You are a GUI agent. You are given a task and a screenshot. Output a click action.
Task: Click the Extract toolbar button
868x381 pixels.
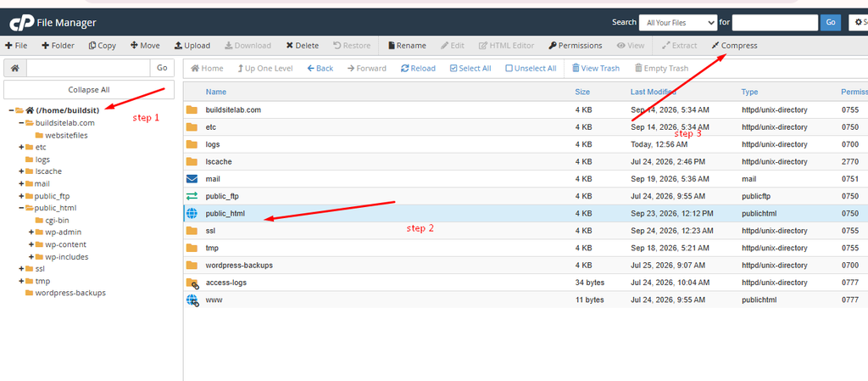pos(680,46)
